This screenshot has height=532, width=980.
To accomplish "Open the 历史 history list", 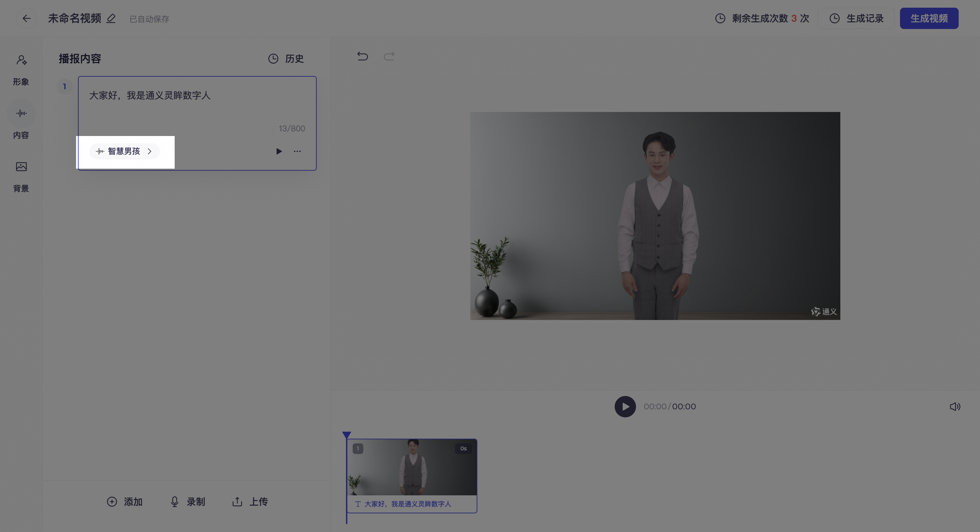I will [286, 59].
